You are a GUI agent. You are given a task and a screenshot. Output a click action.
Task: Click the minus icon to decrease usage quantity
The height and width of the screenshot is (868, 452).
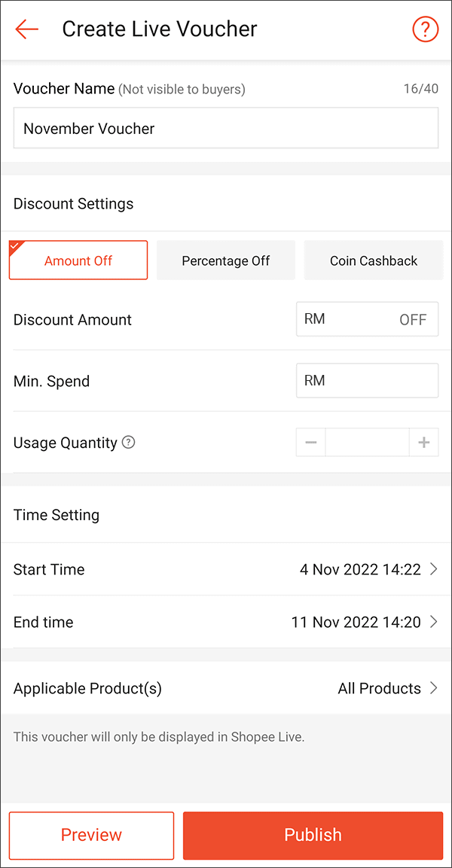tap(310, 442)
